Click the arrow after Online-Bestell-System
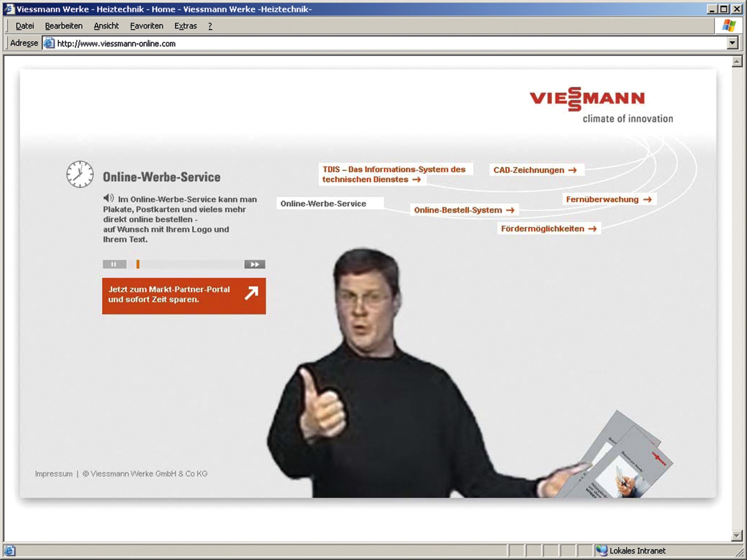747x560 pixels. [x=510, y=211]
